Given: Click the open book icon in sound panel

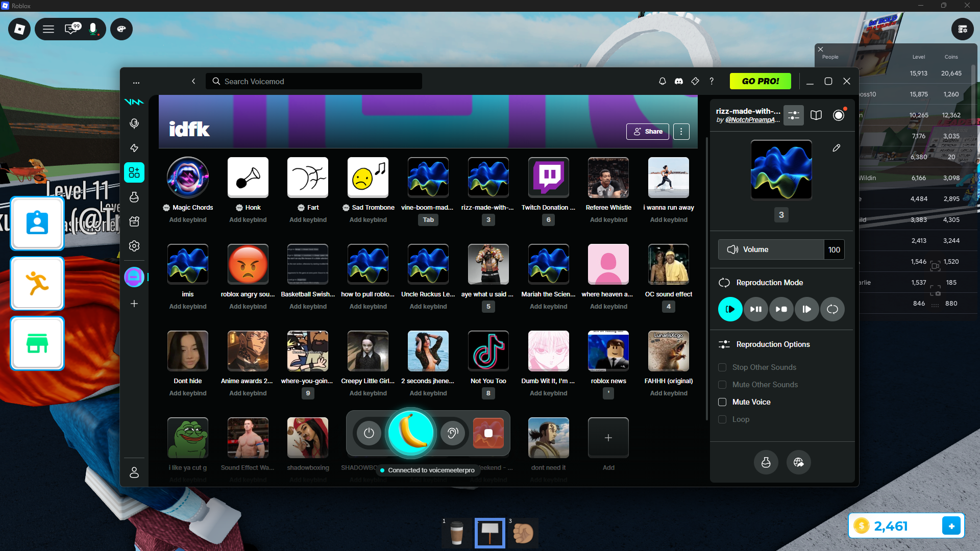Looking at the screenshot, I should click(x=816, y=115).
